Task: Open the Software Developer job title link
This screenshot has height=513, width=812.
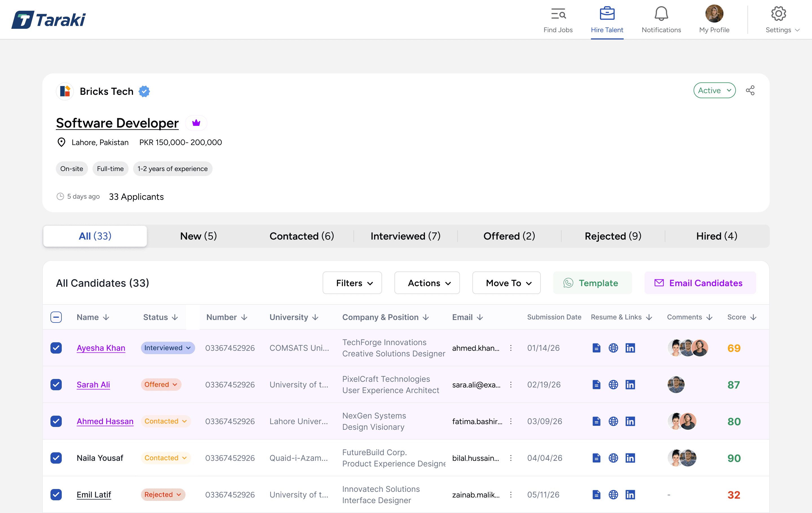Action: [117, 123]
